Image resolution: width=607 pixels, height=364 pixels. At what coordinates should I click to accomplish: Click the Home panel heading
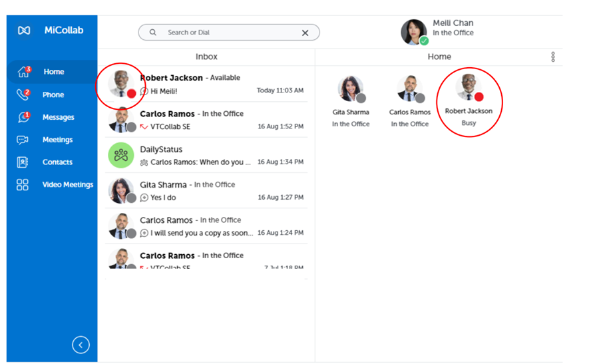coord(439,57)
